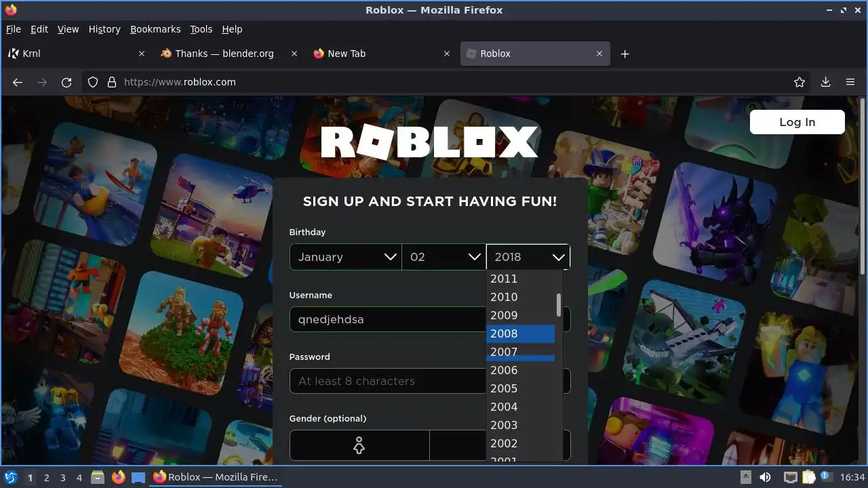This screenshot has width=868, height=488.
Task: Close the Thanks — blender.org tab
Action: [294, 54]
